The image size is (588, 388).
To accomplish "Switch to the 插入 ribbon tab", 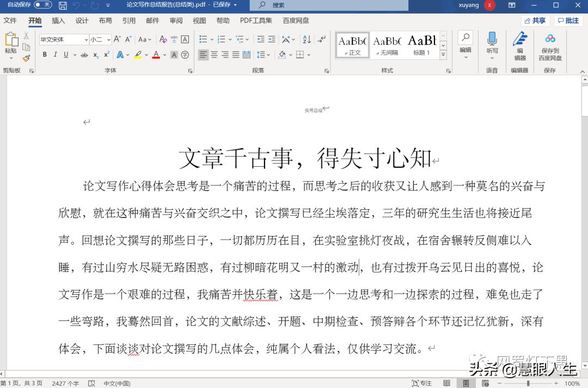I will [57, 21].
